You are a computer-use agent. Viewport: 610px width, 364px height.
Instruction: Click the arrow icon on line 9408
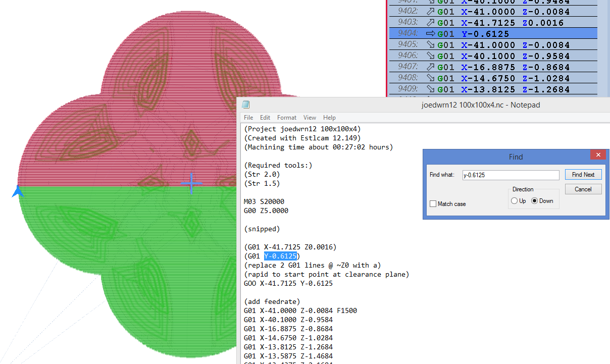431,78
